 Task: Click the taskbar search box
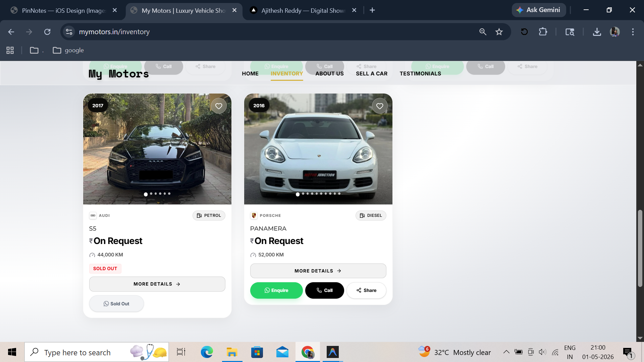click(97, 352)
